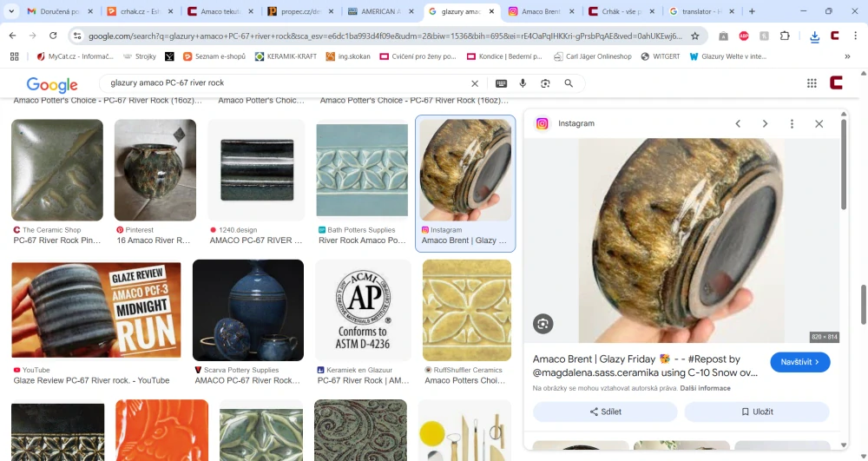Reload the current page
The image size is (868, 461).
53,36
